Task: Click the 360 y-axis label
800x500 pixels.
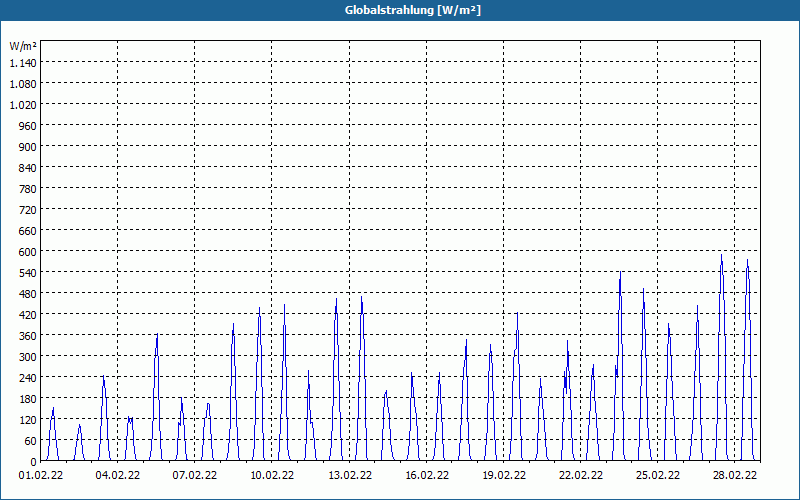Action: coord(28,335)
